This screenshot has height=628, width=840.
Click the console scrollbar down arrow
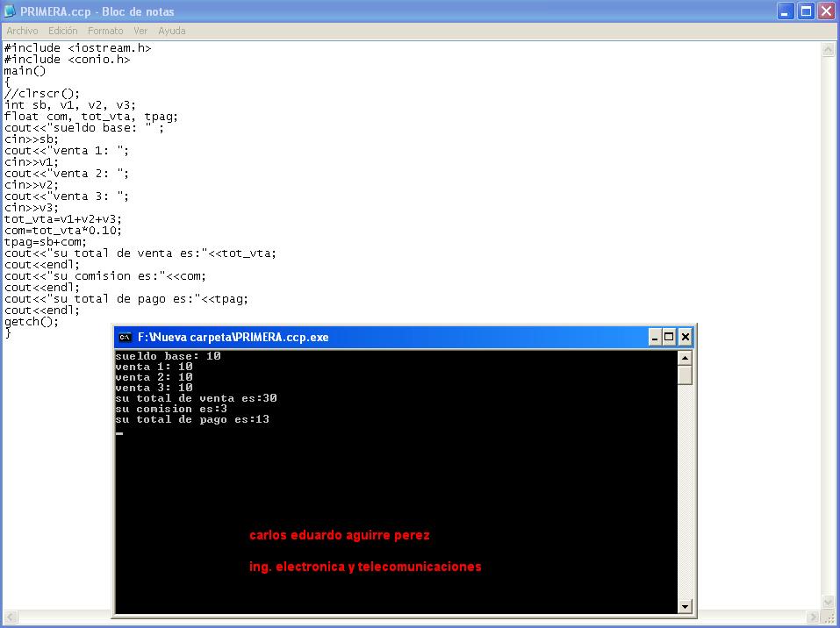[x=685, y=607]
